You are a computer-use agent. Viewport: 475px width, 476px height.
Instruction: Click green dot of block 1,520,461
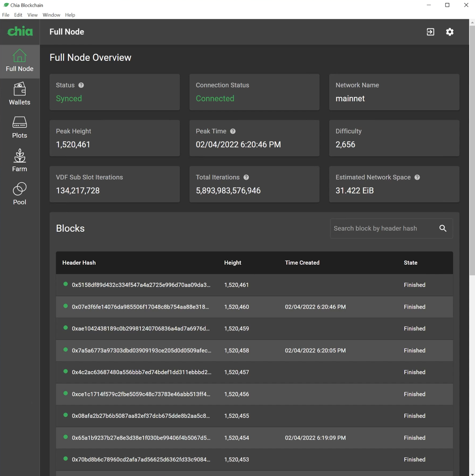click(66, 284)
